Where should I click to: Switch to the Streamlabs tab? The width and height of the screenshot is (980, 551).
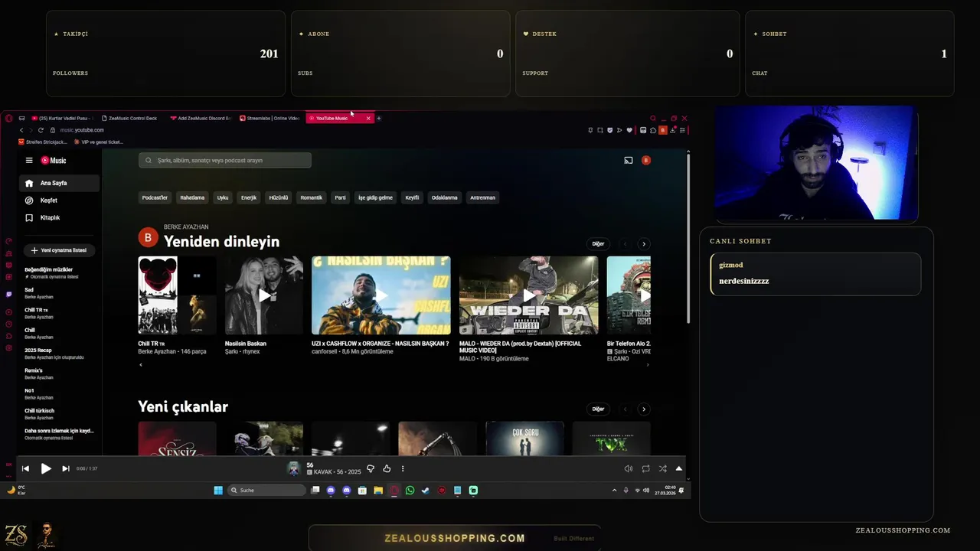[x=270, y=118]
